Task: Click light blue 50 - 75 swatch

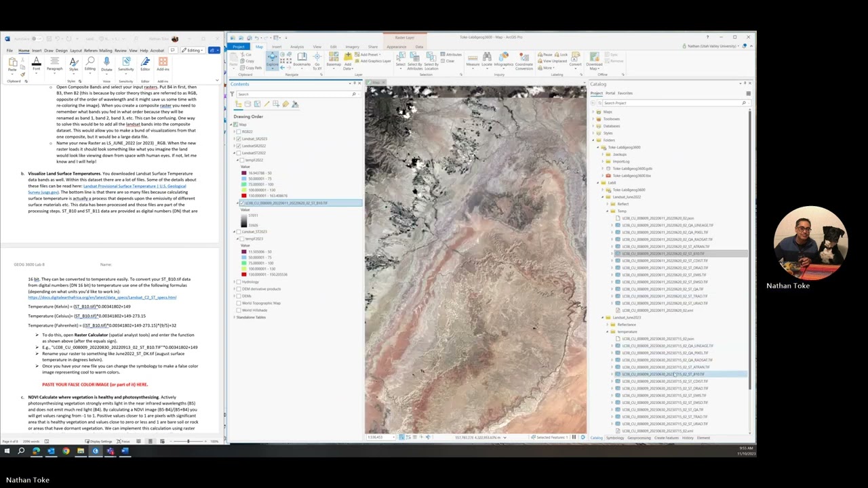Action: point(244,179)
